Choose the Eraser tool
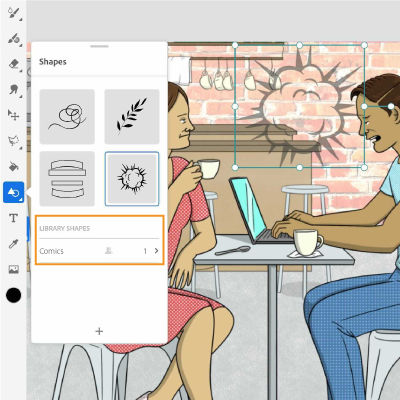The width and height of the screenshot is (400, 400). (14, 64)
